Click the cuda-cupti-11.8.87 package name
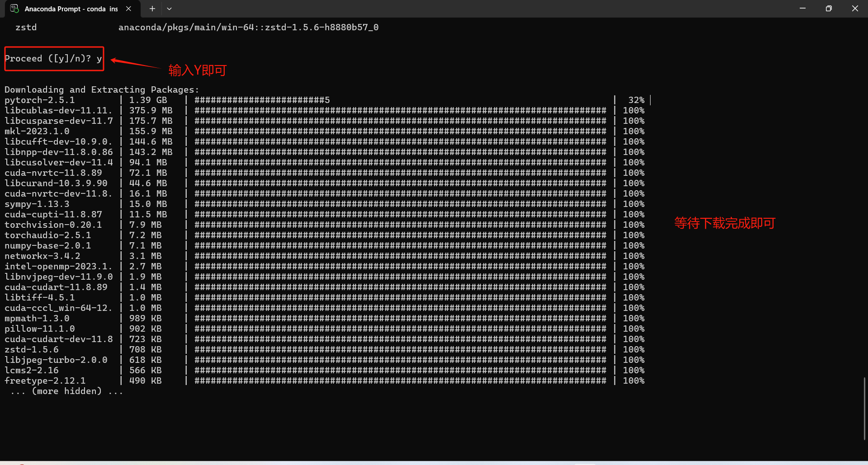868x465 pixels. click(x=53, y=214)
